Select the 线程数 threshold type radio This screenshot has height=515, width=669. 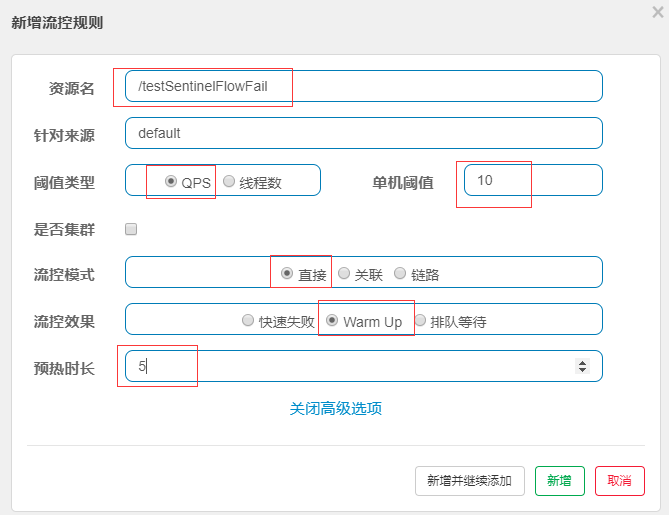tap(229, 181)
